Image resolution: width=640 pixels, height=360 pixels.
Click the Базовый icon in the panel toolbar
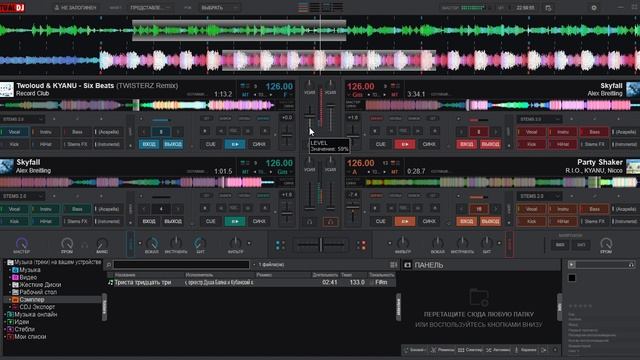[x=407, y=350]
